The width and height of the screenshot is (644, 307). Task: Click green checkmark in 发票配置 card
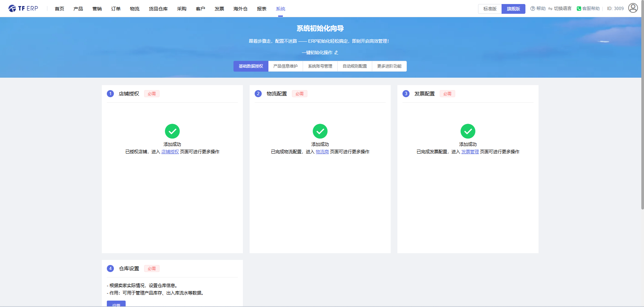pos(468,131)
